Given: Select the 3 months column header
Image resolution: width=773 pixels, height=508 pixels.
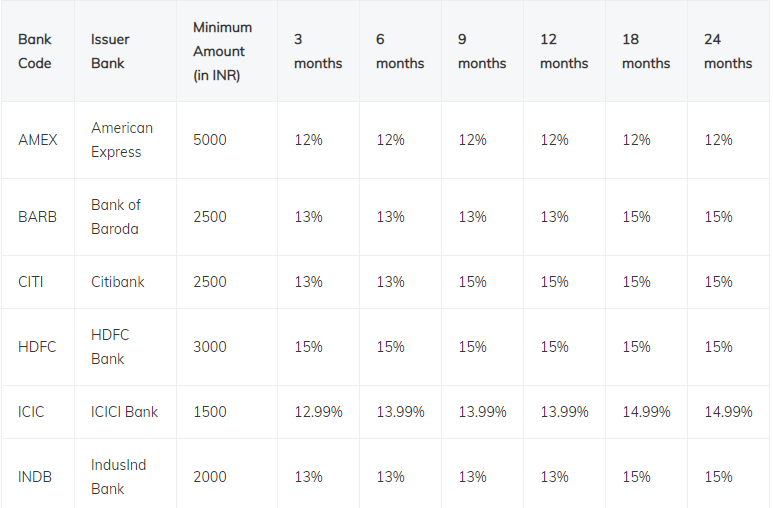Looking at the screenshot, I should pyautogui.click(x=318, y=51).
